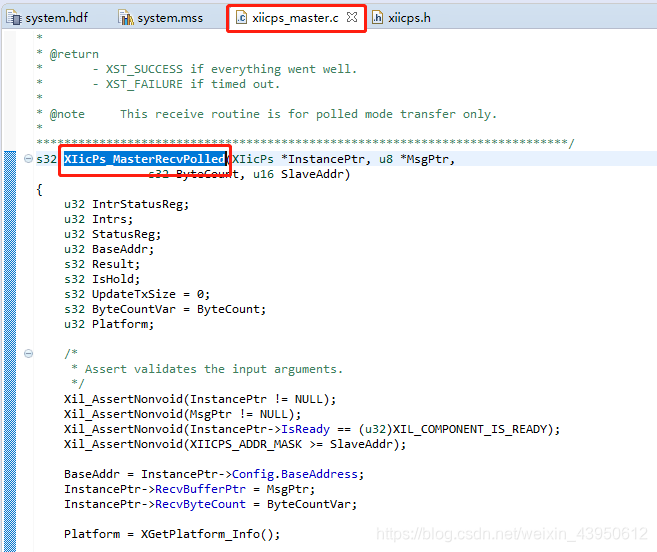657x552 pixels.
Task: Click the u32 Platform declaration line
Action: coord(109,324)
